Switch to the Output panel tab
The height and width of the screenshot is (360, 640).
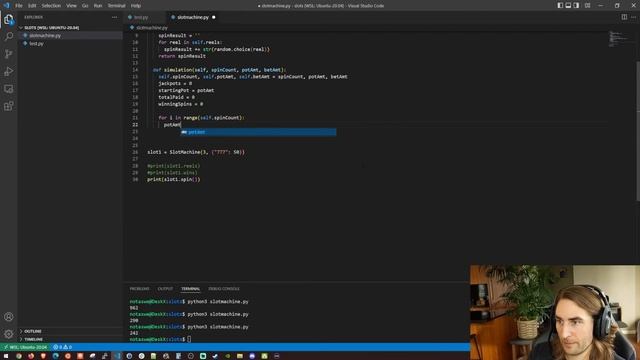click(x=165, y=289)
